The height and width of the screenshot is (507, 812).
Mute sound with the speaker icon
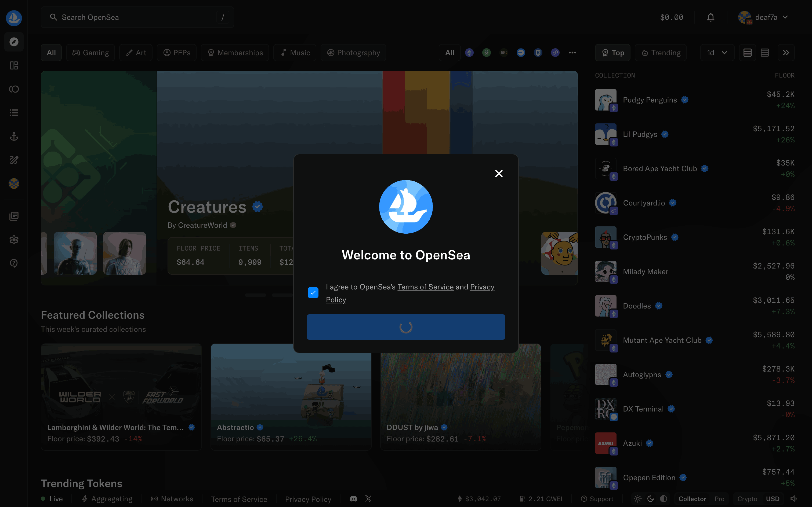click(x=793, y=499)
